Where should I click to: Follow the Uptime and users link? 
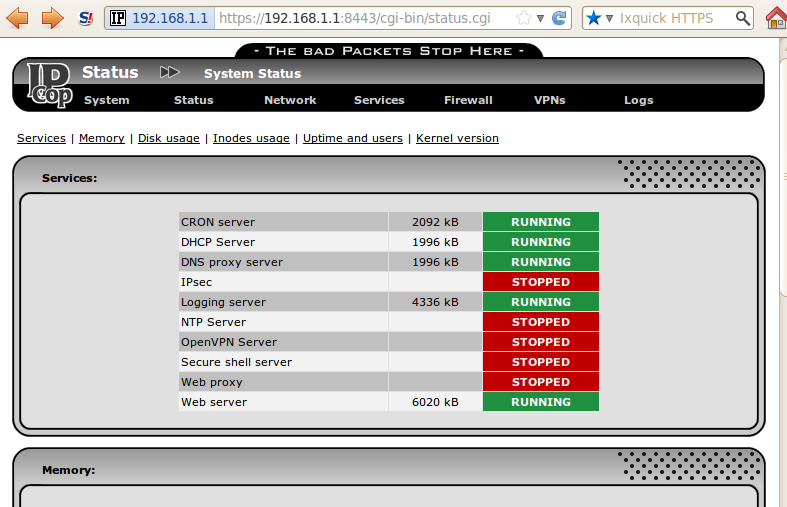click(x=352, y=138)
